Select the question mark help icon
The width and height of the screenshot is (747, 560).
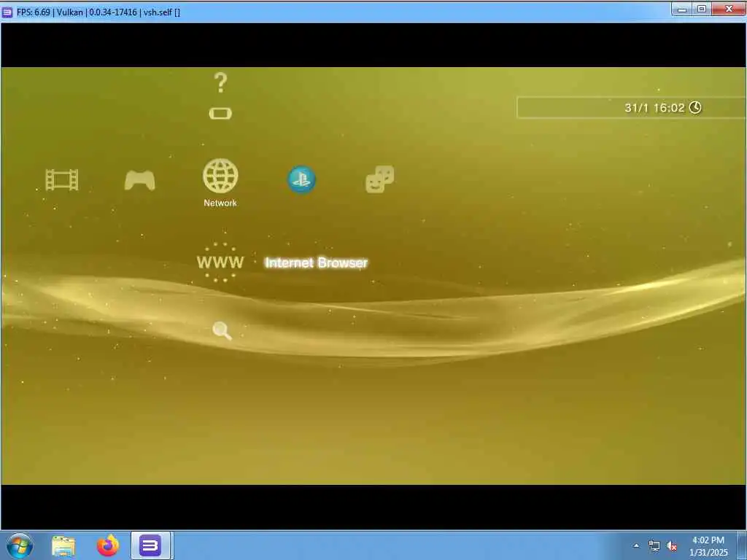click(220, 83)
